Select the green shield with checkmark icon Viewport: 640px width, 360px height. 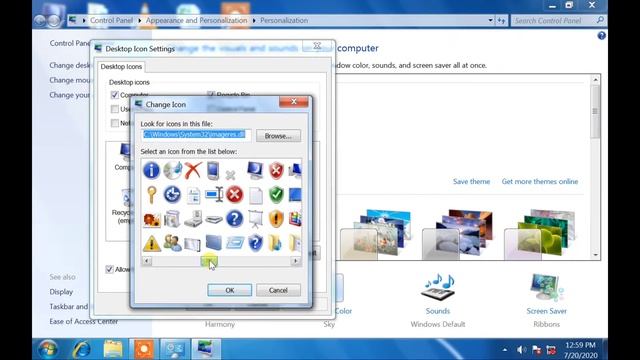[276, 195]
